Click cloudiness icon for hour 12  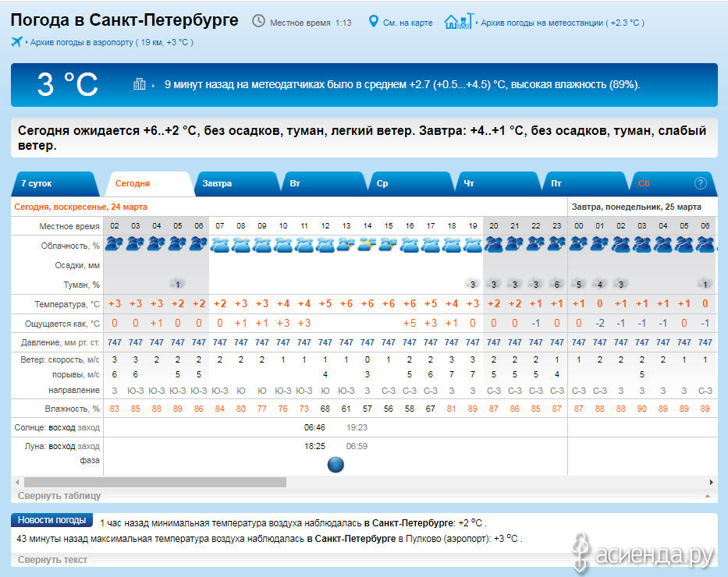(x=325, y=244)
